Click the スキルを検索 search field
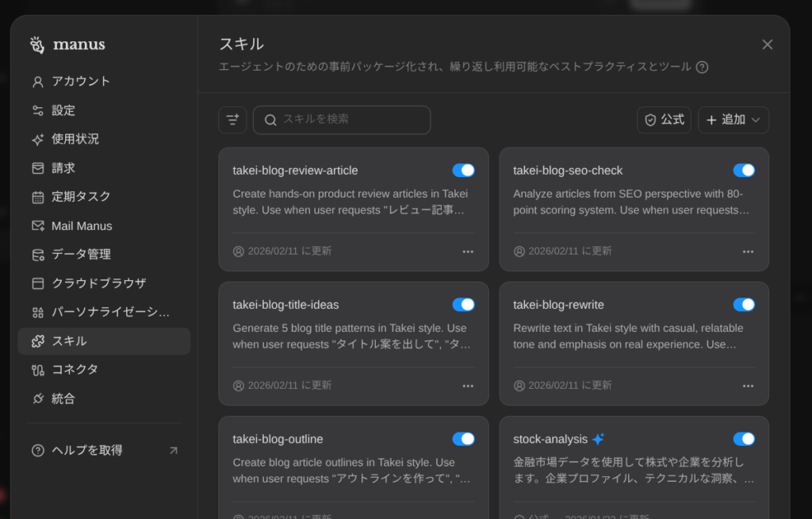The width and height of the screenshot is (812, 519). point(349,120)
